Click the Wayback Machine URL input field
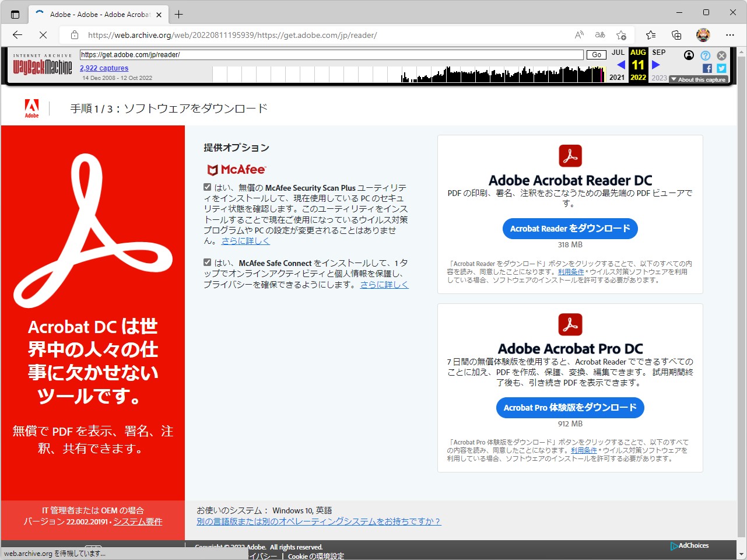 click(x=331, y=55)
